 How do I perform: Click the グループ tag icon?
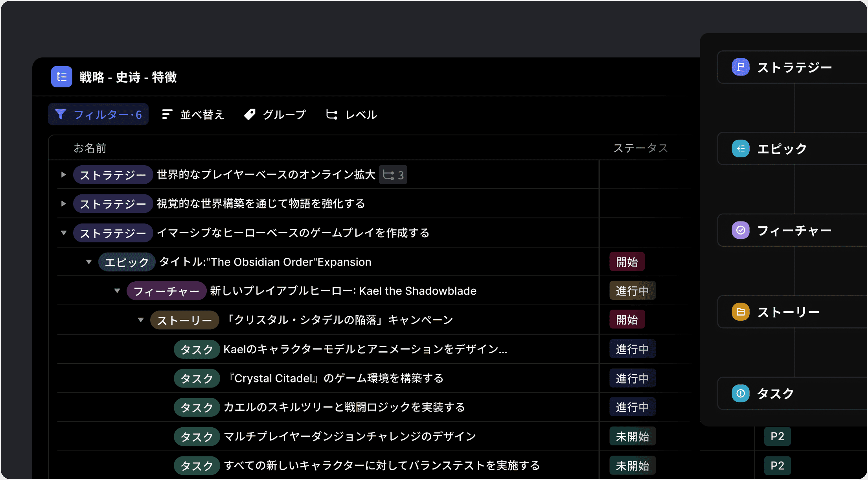250,114
